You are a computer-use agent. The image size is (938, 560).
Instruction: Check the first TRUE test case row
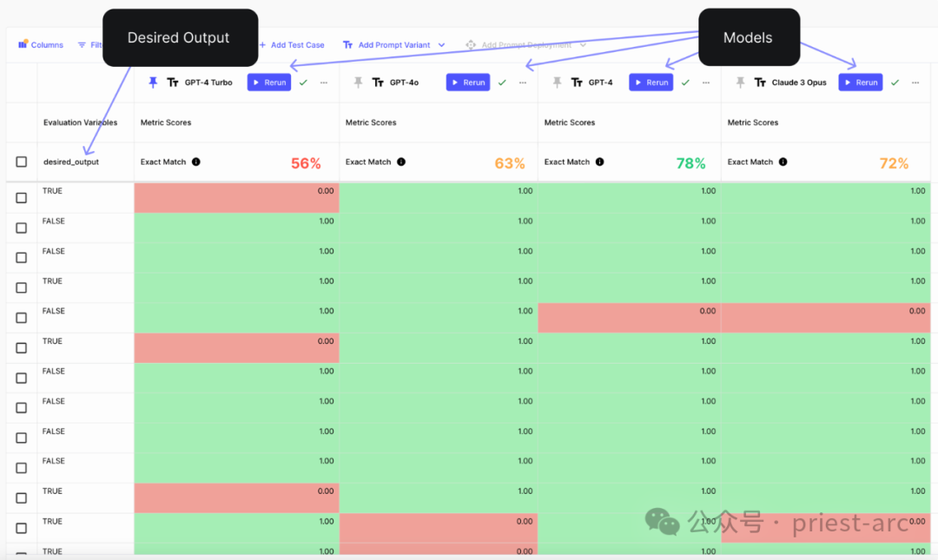[22, 198]
